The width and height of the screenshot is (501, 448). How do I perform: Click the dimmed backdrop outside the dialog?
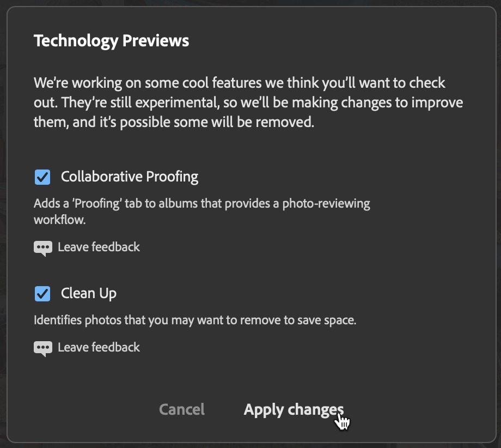[x=3, y=224]
